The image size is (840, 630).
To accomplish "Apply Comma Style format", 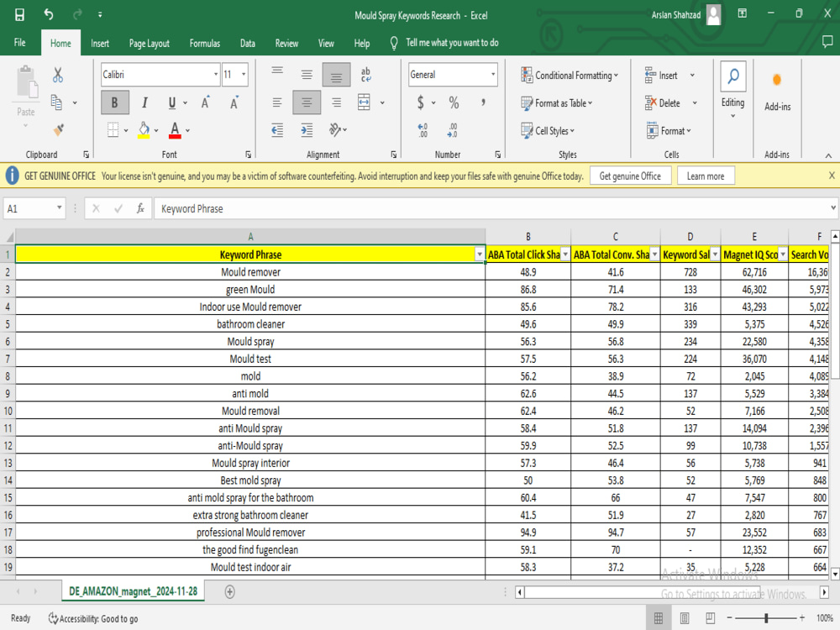I will click(483, 102).
